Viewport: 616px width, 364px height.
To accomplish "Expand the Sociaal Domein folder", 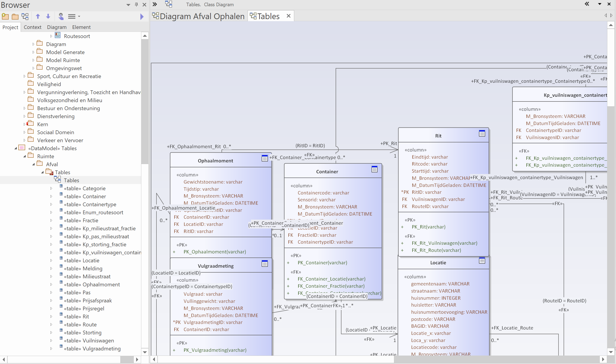I will [24, 132].
